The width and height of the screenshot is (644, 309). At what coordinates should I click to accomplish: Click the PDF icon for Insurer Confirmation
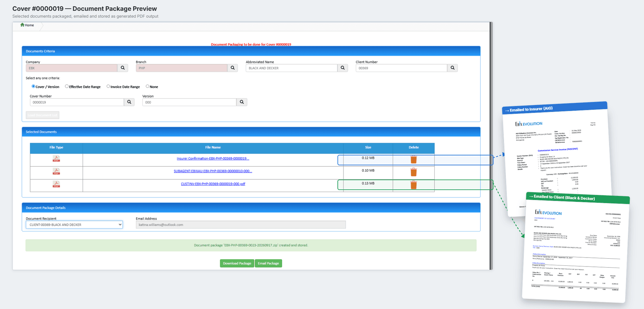pos(56,159)
